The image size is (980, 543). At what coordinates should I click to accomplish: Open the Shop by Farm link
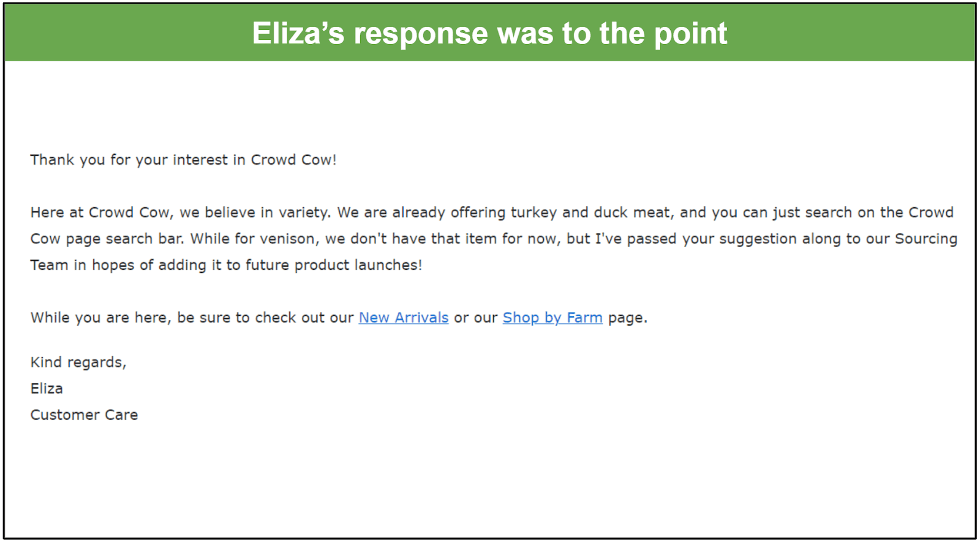[x=552, y=317]
